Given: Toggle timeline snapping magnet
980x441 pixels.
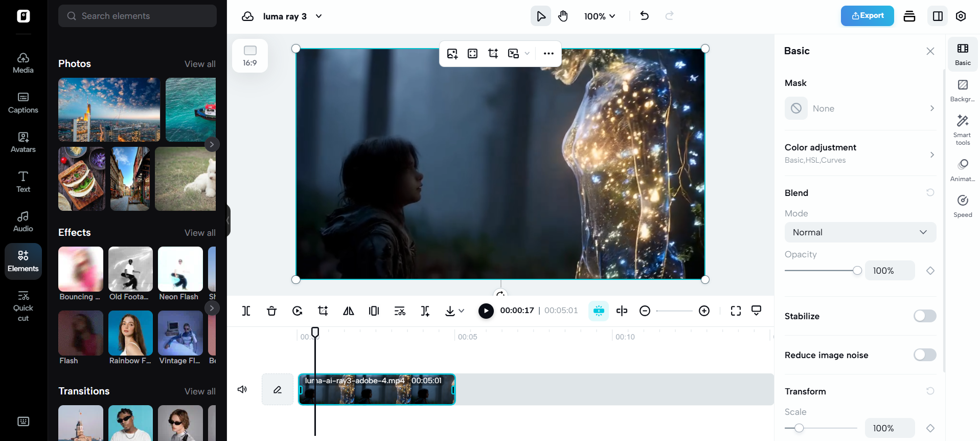Looking at the screenshot, I should click(x=599, y=311).
